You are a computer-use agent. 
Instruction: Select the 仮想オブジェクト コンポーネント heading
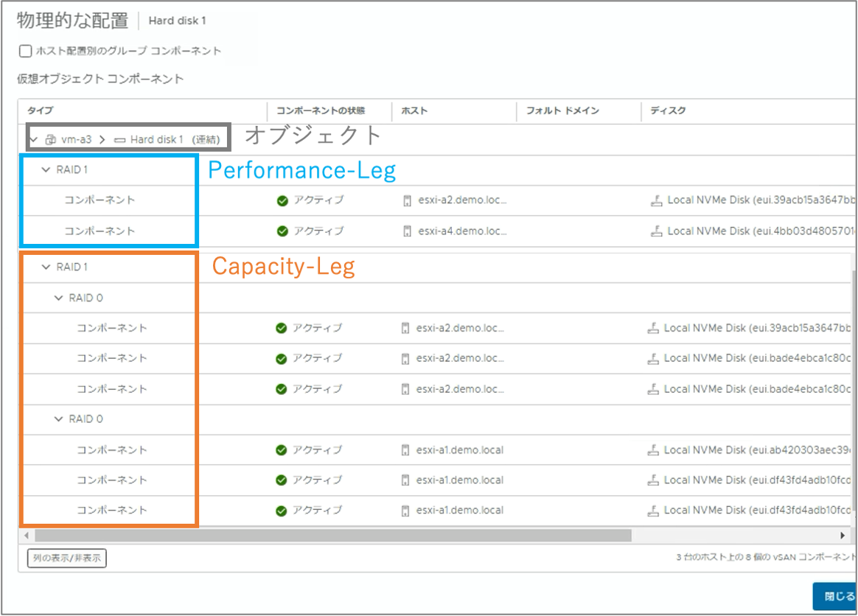click(x=100, y=79)
